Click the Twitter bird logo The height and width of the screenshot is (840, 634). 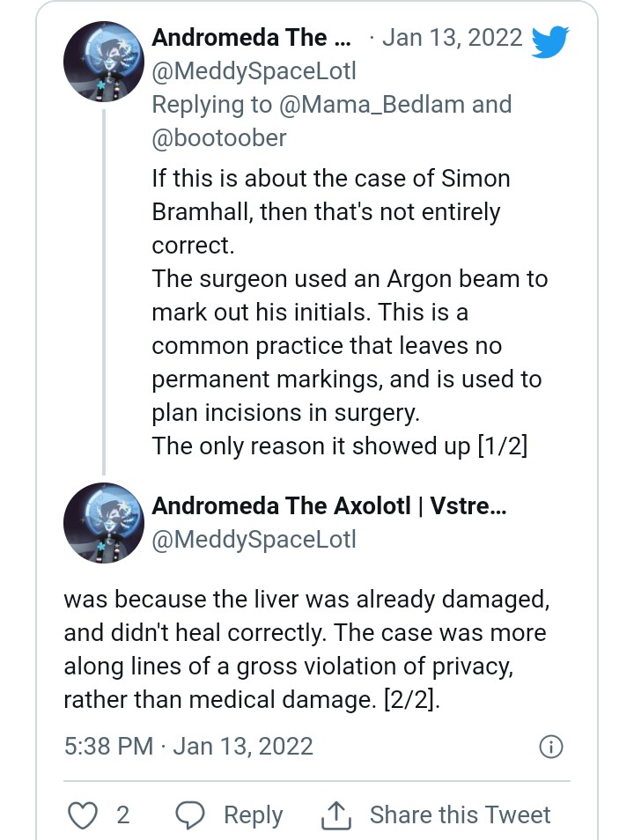[551, 42]
